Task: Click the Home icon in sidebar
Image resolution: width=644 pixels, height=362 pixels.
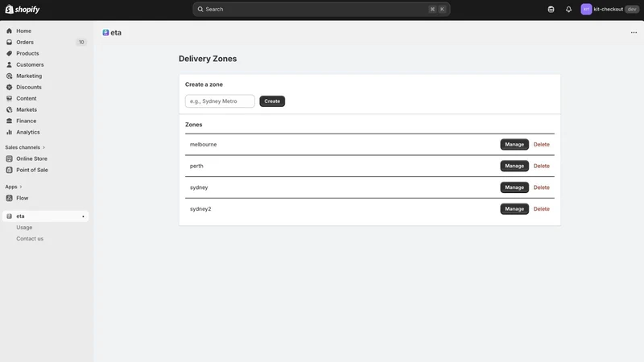Action: point(9,31)
